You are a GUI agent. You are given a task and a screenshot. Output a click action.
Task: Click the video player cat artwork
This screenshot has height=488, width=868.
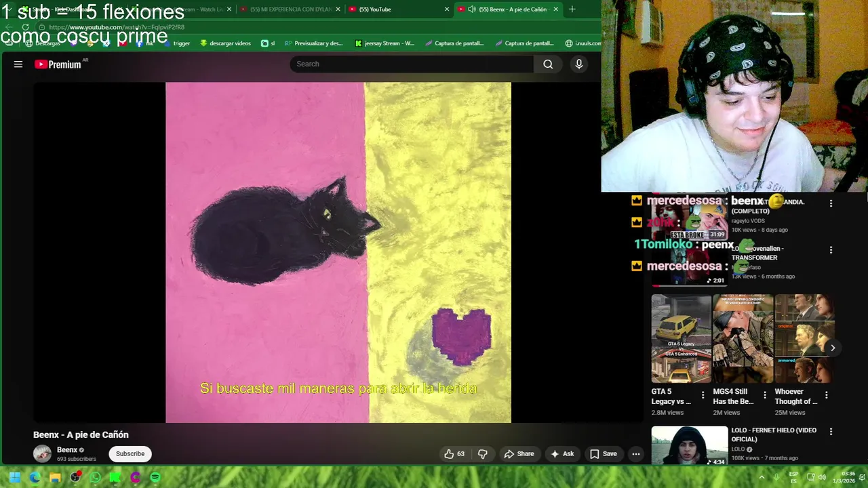click(338, 252)
